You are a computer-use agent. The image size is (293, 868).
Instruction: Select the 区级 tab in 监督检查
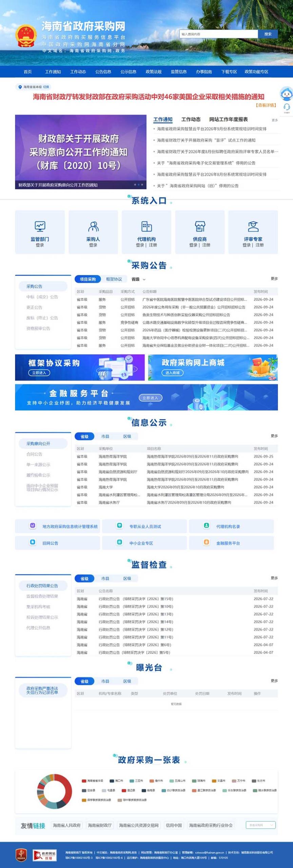point(127,578)
